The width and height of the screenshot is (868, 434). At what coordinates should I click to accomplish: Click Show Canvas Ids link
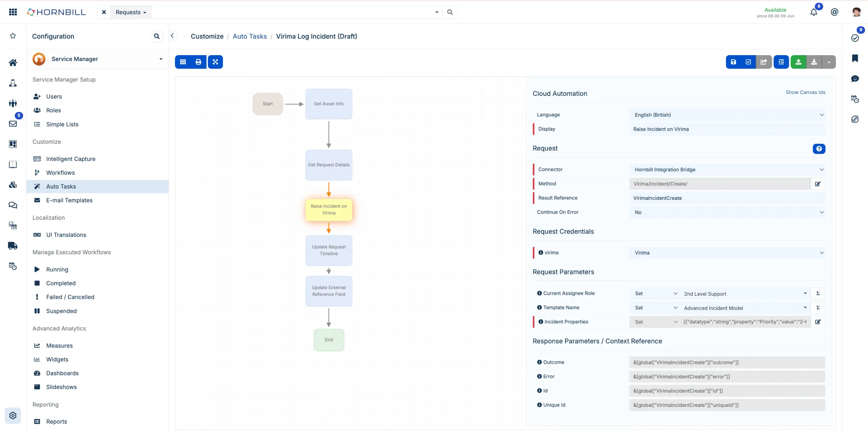(x=805, y=92)
